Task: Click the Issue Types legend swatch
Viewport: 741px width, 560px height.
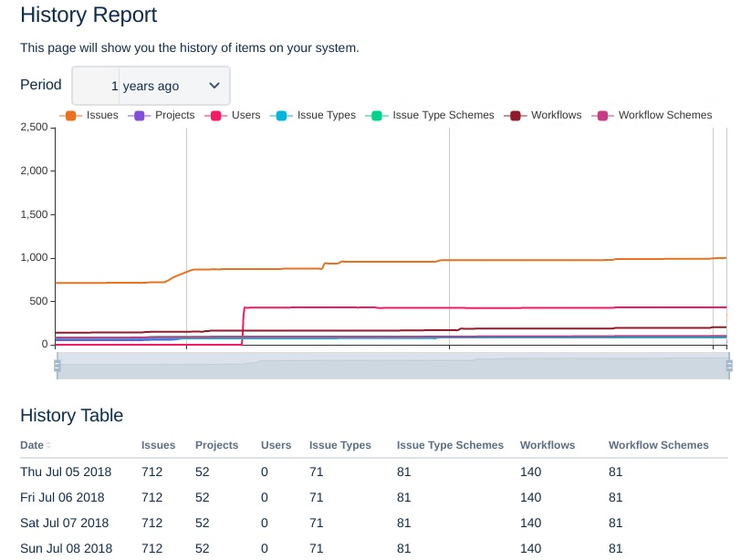Action: pos(281,116)
